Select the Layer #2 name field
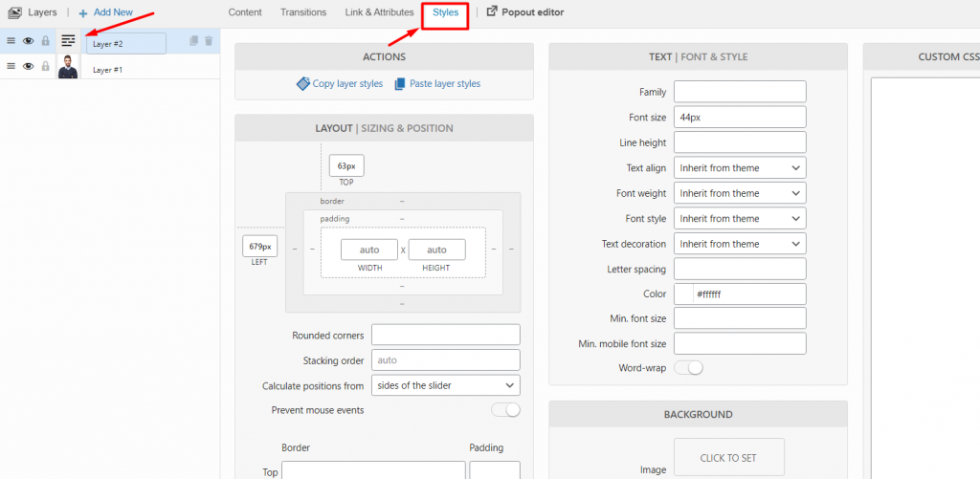 (126, 44)
